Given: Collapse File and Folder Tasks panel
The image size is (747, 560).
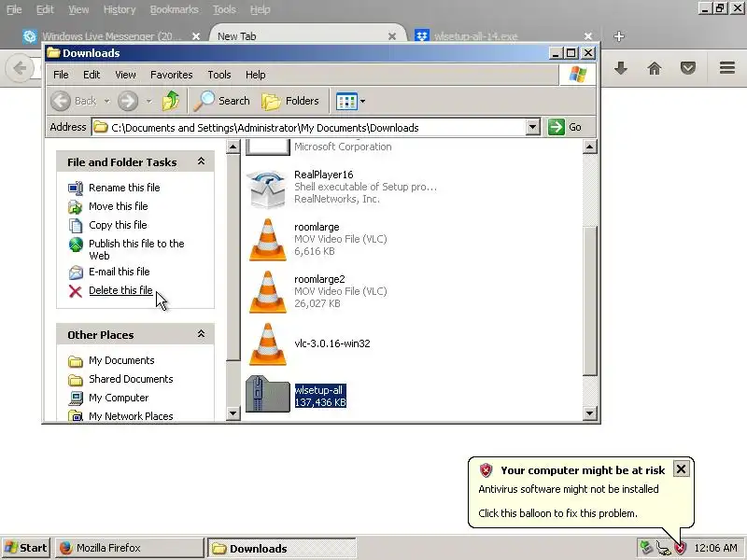Looking at the screenshot, I should [x=201, y=161].
